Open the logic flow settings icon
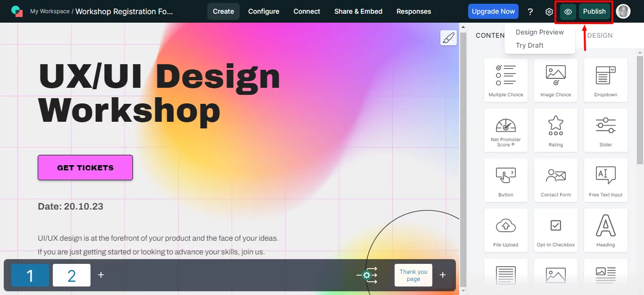The height and width of the screenshot is (295, 644). pos(367,275)
